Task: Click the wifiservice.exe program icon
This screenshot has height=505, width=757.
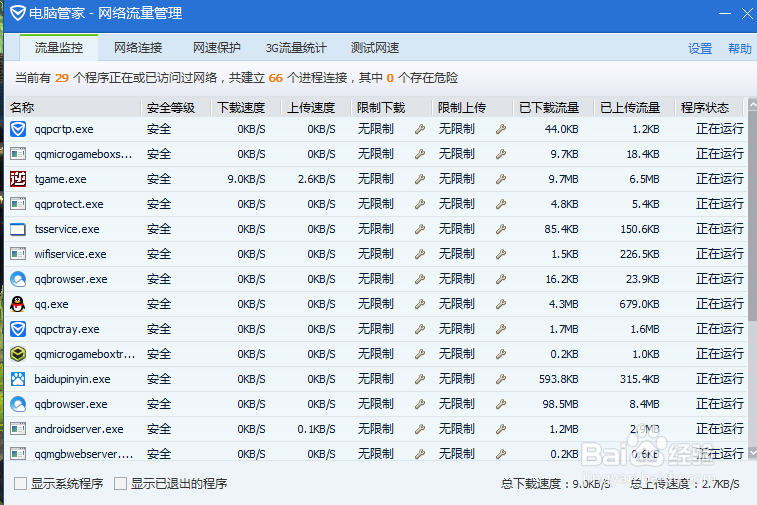Action: point(18,254)
